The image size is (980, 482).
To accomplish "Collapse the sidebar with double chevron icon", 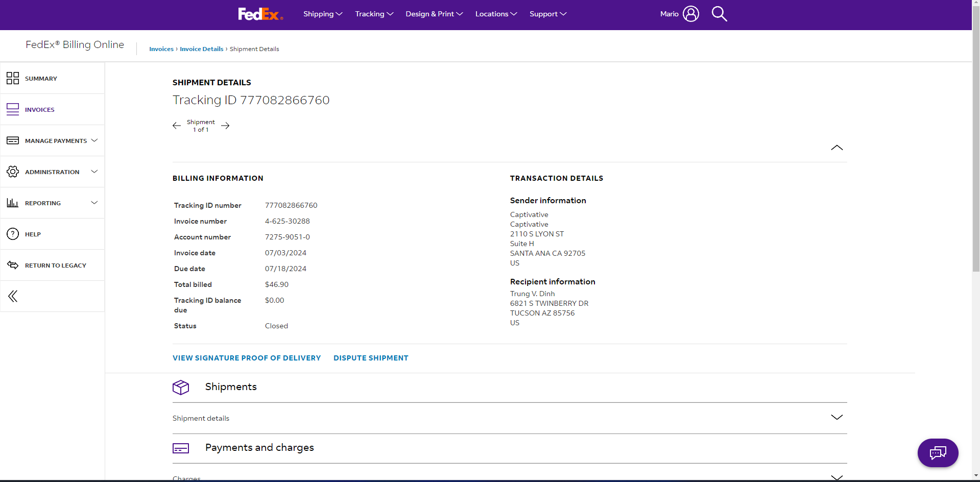I will point(13,296).
